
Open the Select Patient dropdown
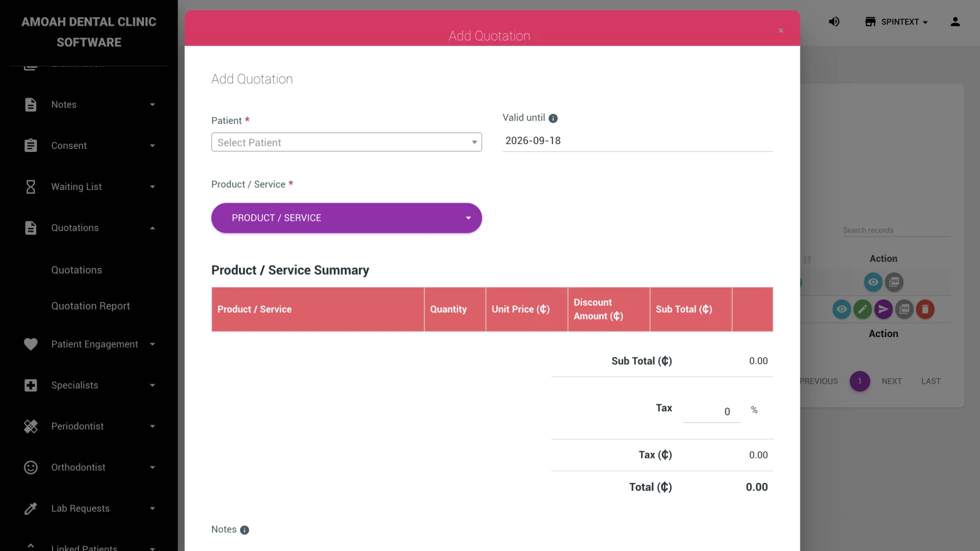pos(347,142)
